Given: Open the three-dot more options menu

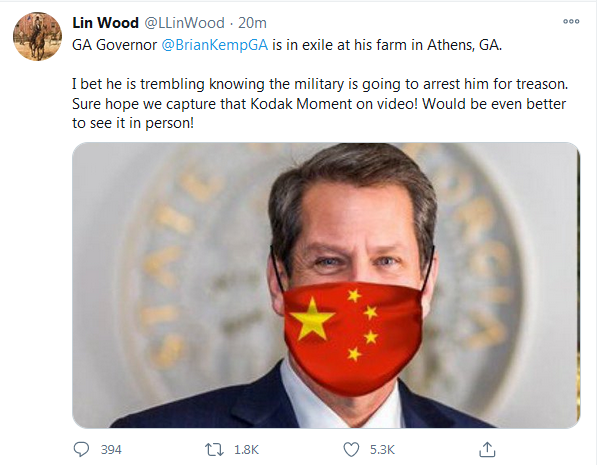Looking at the screenshot, I should (x=571, y=21).
